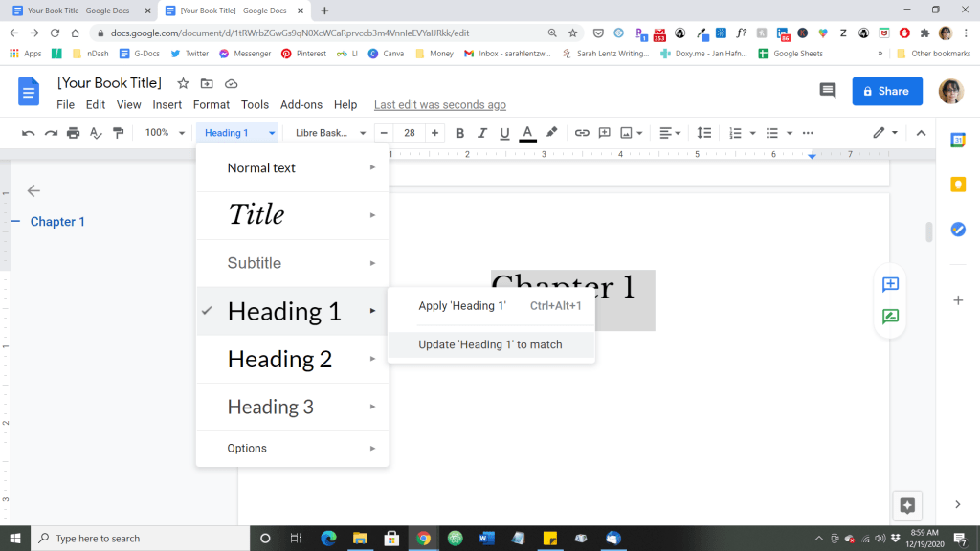Open Google Tasks side panel
This screenshot has height=551, width=980.
958,229
